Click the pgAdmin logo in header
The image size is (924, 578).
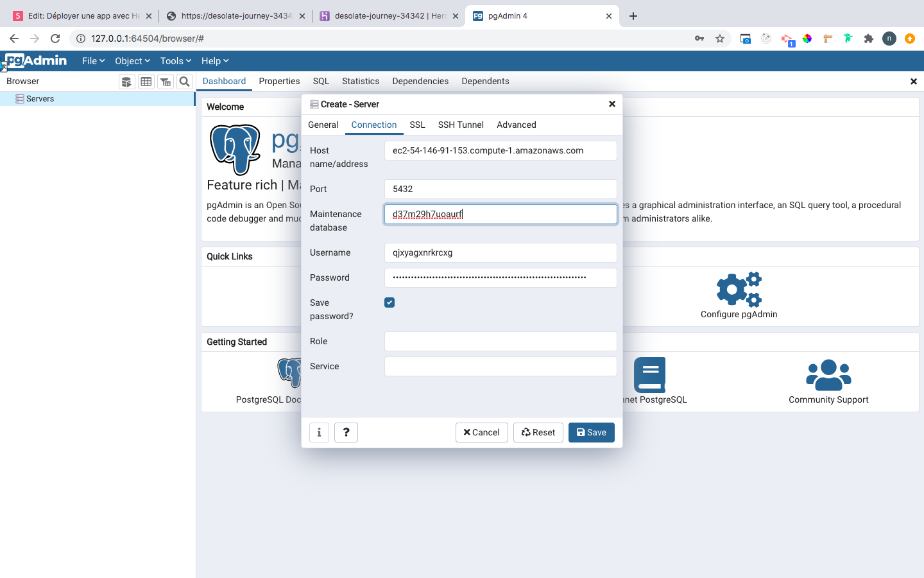tap(36, 60)
